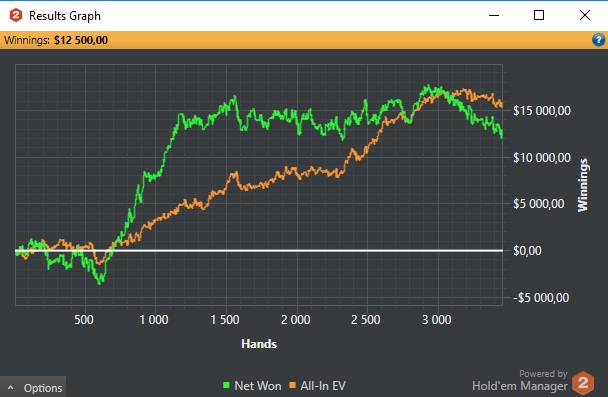Toggle the Net Won legend entry
This screenshot has width=608, height=397.
[x=252, y=385]
